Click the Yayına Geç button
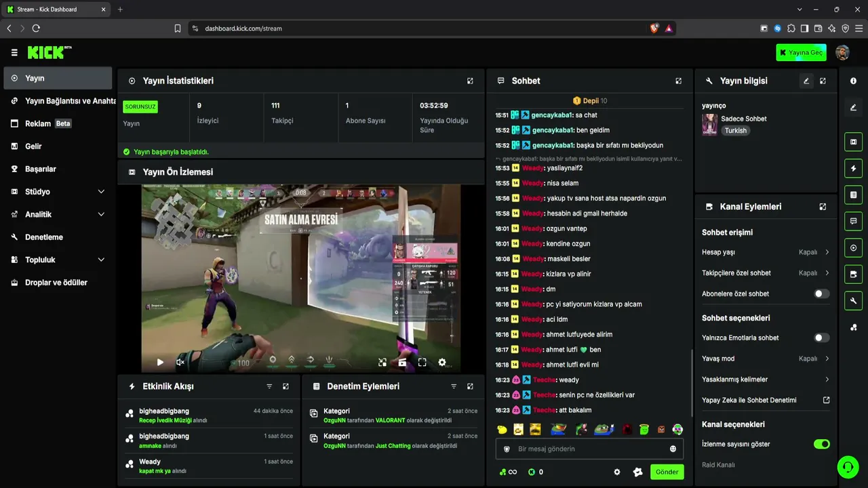The image size is (868, 488). tap(802, 53)
